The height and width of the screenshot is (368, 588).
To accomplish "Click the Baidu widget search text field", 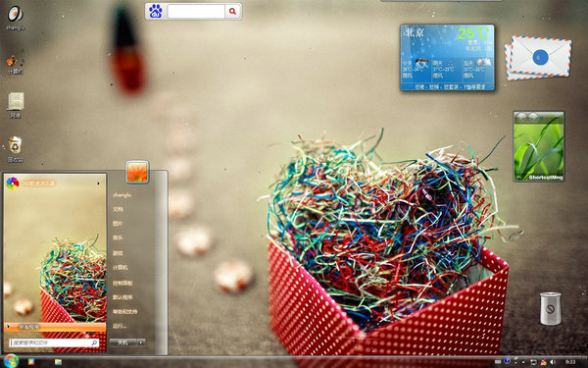I will (x=196, y=11).
